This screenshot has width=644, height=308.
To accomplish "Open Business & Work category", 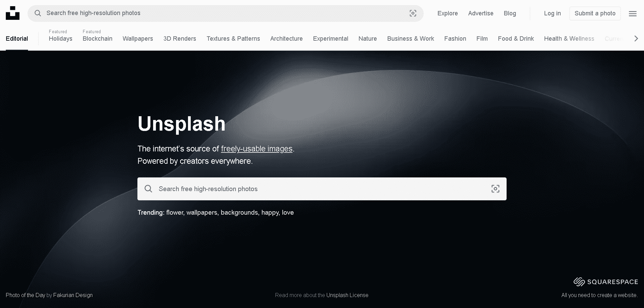I will 411,39.
